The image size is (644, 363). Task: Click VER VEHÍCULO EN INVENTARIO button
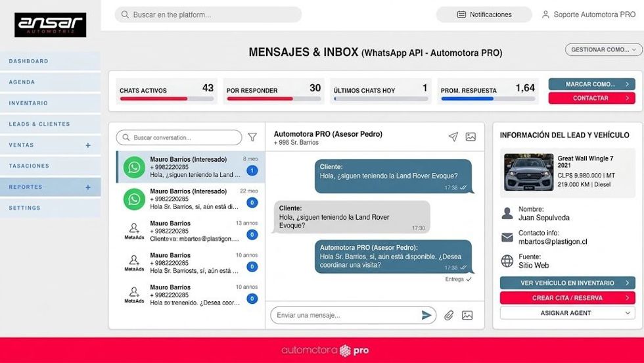click(567, 283)
